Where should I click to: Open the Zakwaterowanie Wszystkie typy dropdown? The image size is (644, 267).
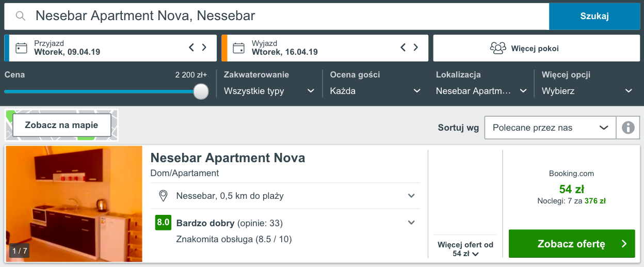coord(269,91)
